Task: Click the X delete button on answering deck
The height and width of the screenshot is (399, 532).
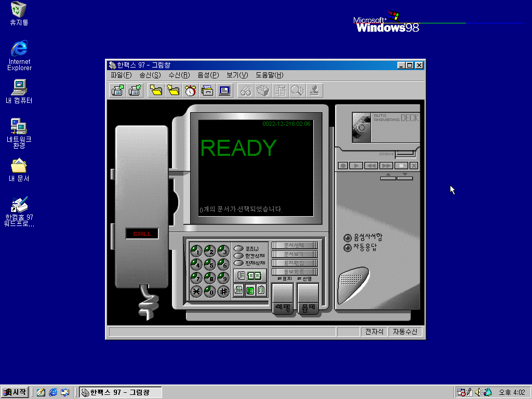Action: [414, 166]
